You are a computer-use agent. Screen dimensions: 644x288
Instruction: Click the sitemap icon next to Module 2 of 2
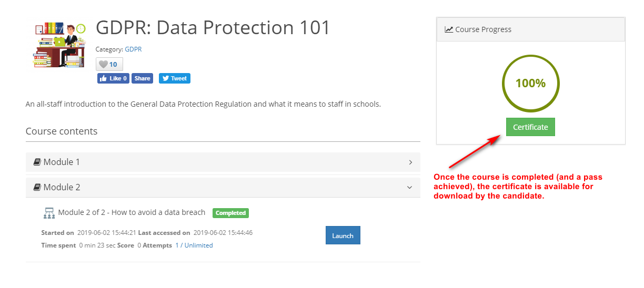49,213
